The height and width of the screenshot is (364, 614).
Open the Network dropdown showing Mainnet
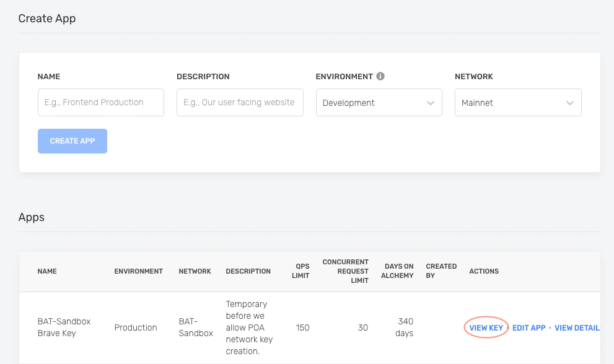coord(518,103)
